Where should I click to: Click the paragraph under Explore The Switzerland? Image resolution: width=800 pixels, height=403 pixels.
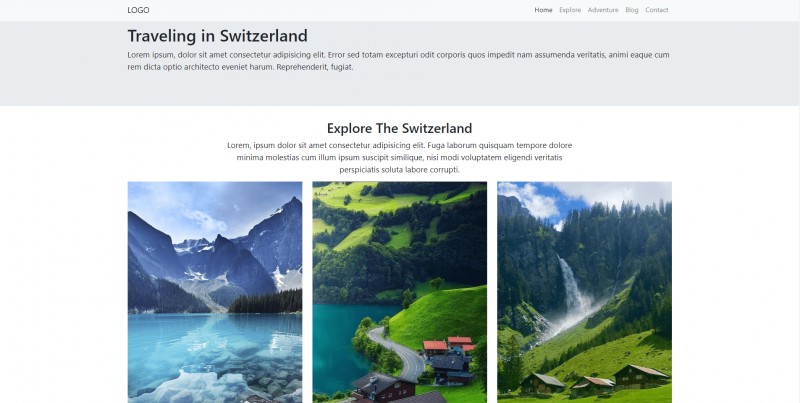(399, 158)
